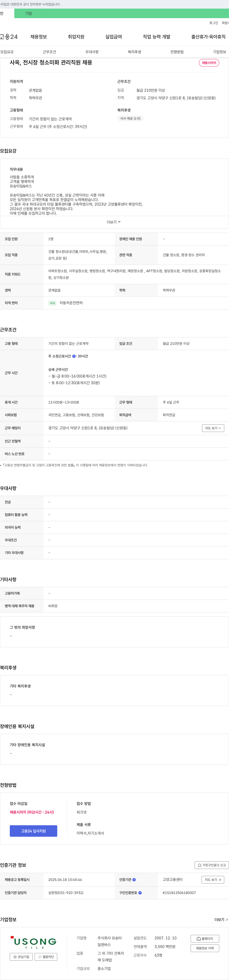Select 접수 방법 value 워크넷

(x=81, y=812)
